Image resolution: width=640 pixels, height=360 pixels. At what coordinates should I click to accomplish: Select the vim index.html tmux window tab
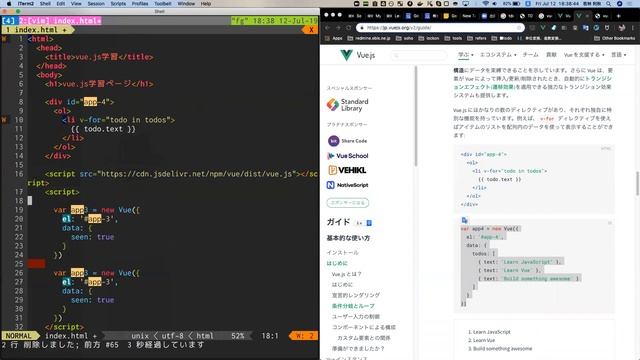pyautogui.click(x=60, y=20)
